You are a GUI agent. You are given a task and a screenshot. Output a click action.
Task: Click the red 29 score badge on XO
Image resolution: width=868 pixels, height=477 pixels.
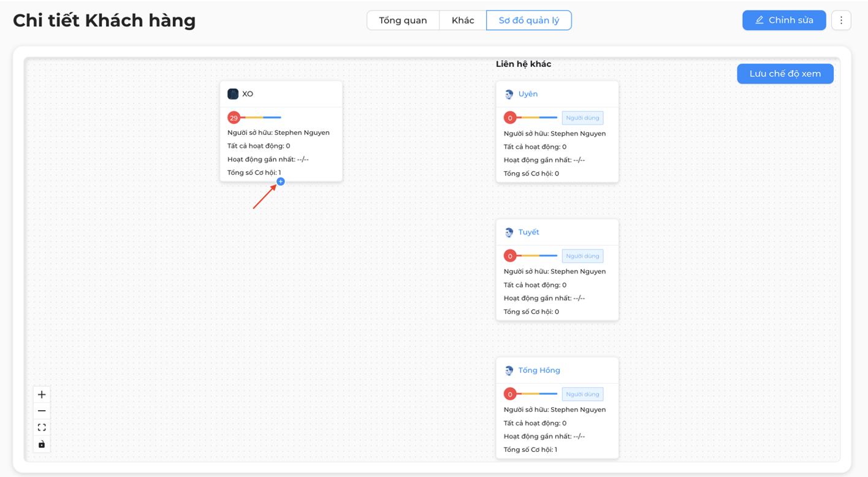(234, 118)
